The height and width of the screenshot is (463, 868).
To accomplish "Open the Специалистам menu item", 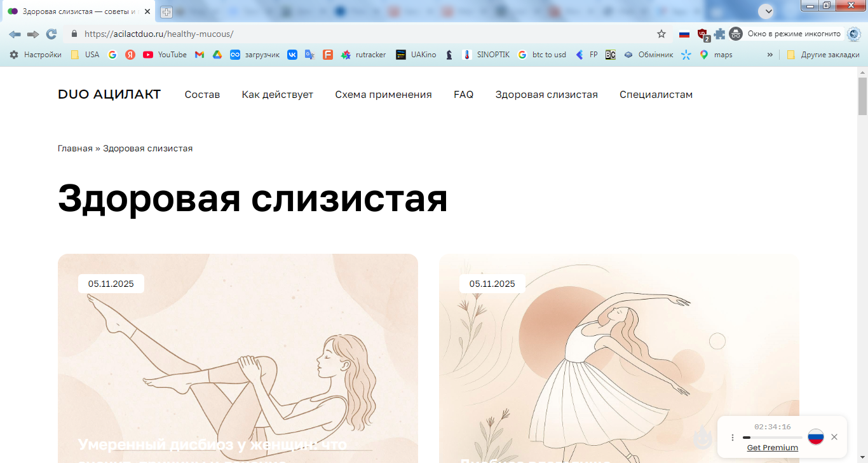I will (x=656, y=95).
